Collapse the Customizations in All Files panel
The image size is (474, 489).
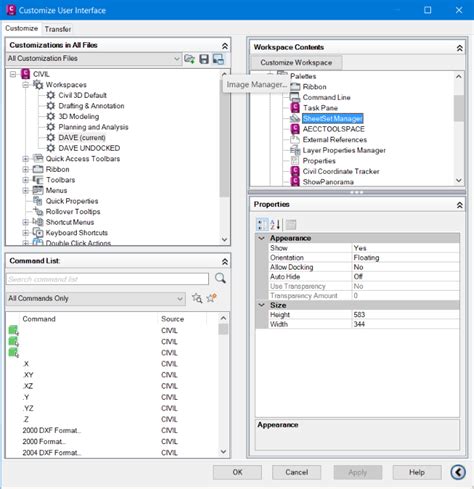[x=225, y=46]
